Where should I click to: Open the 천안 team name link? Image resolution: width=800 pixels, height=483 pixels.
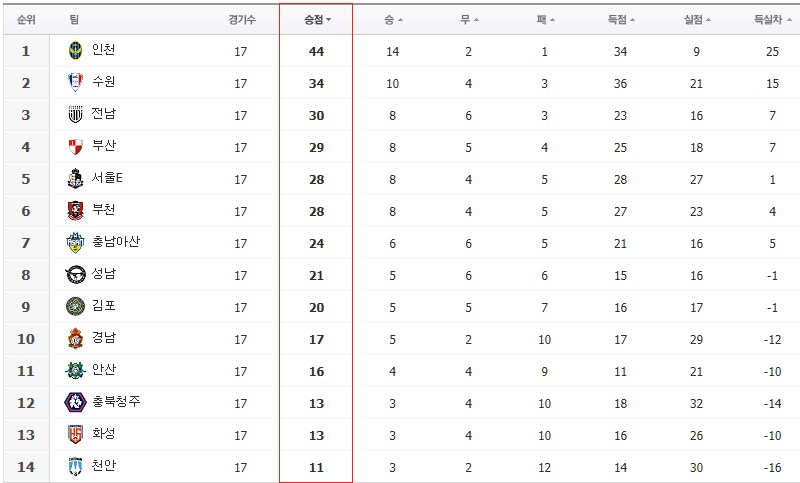104,465
